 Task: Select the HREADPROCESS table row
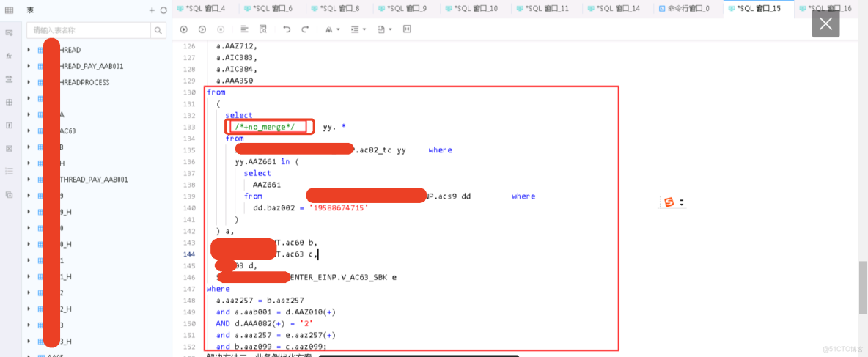point(97,82)
